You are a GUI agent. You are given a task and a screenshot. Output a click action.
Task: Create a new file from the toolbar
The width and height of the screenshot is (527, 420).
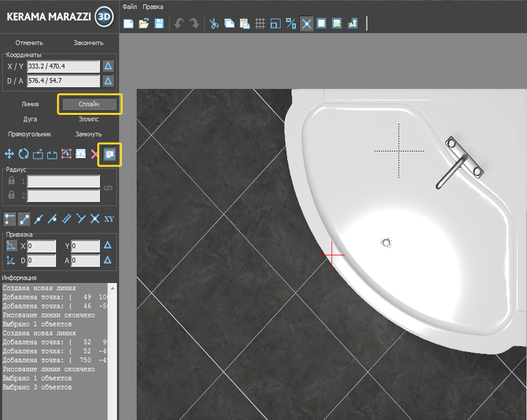[x=128, y=23]
